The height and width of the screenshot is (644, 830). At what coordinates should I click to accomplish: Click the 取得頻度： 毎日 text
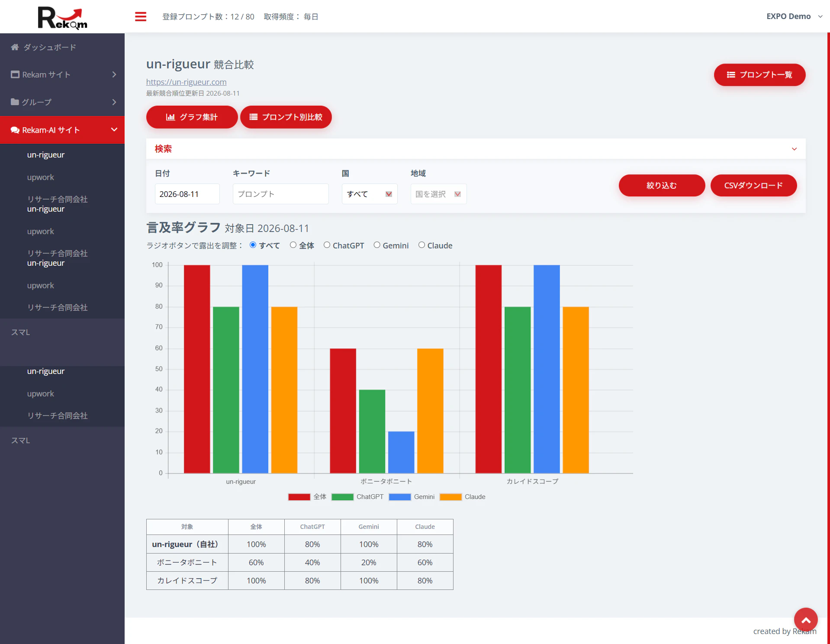coord(291,16)
